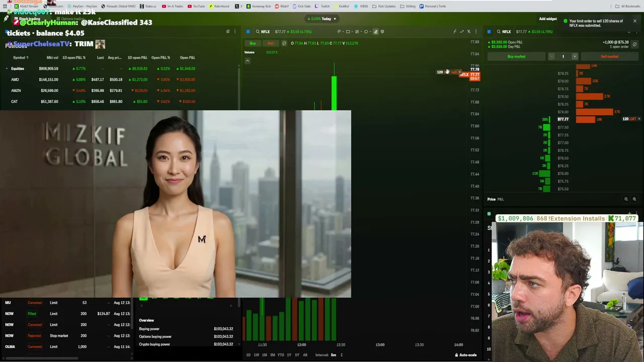This screenshot has height=362, width=644.
Task: Add a new layout tab with plus
Action: [99, 19]
